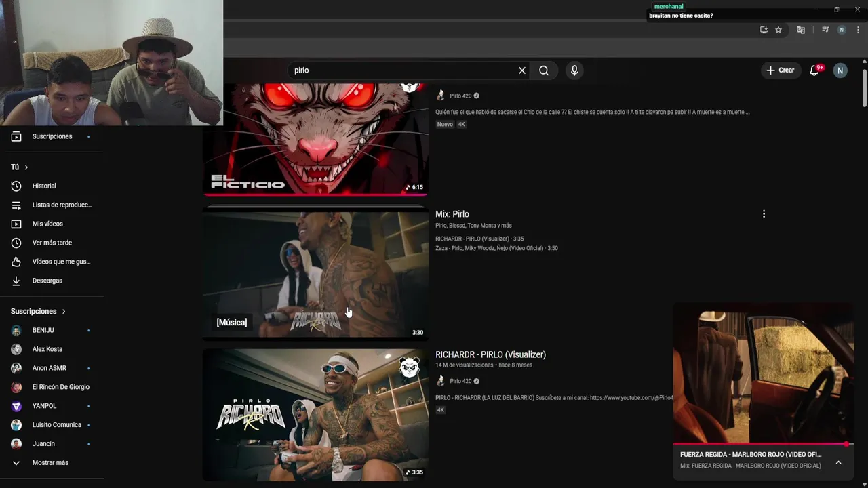Open the browser media control icon

pyautogui.click(x=825, y=30)
